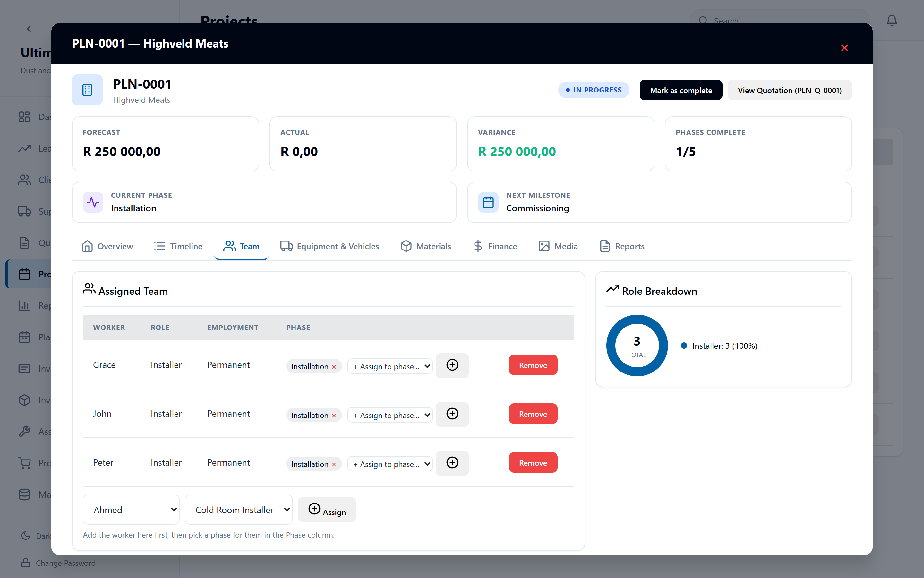Screen dimensions: 924x578
Task: Expand Grace's Assign to phase dropdown
Action: pyautogui.click(x=390, y=366)
